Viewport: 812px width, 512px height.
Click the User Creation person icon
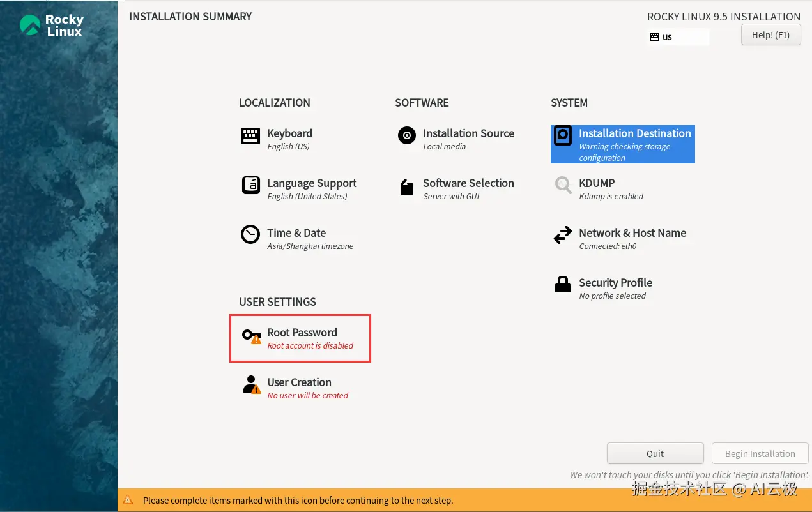(x=252, y=385)
